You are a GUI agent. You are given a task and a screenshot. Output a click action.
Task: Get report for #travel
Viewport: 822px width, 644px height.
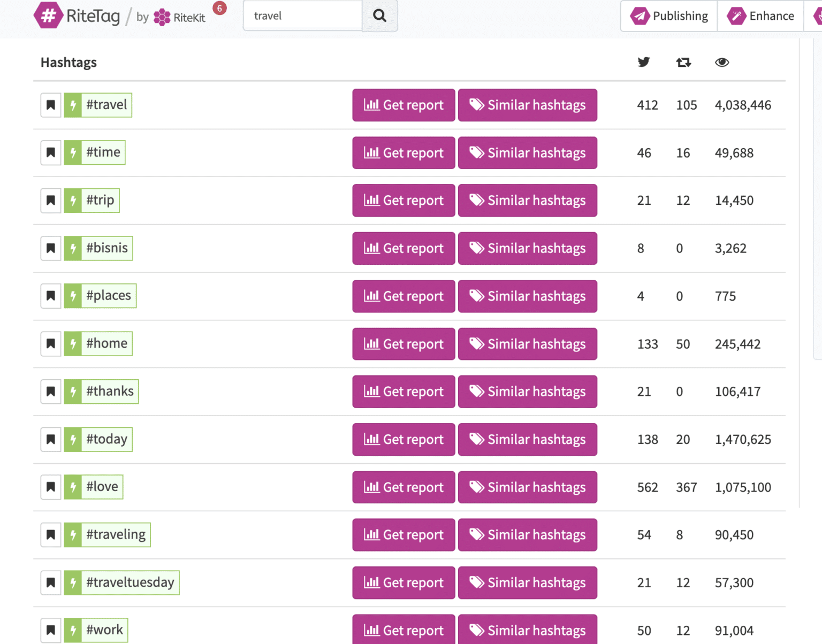(403, 105)
